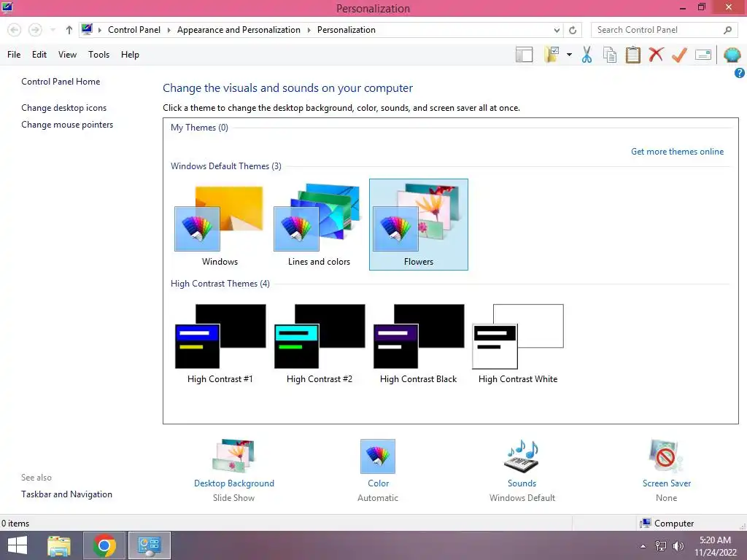Apply the High Contrast #1 theme
The width and height of the screenshot is (747, 560).
(x=220, y=343)
